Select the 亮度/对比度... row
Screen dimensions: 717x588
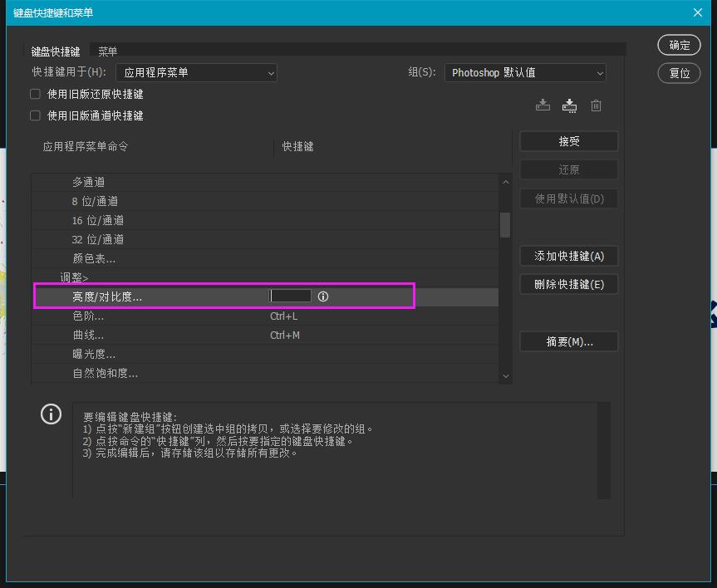tap(265, 296)
